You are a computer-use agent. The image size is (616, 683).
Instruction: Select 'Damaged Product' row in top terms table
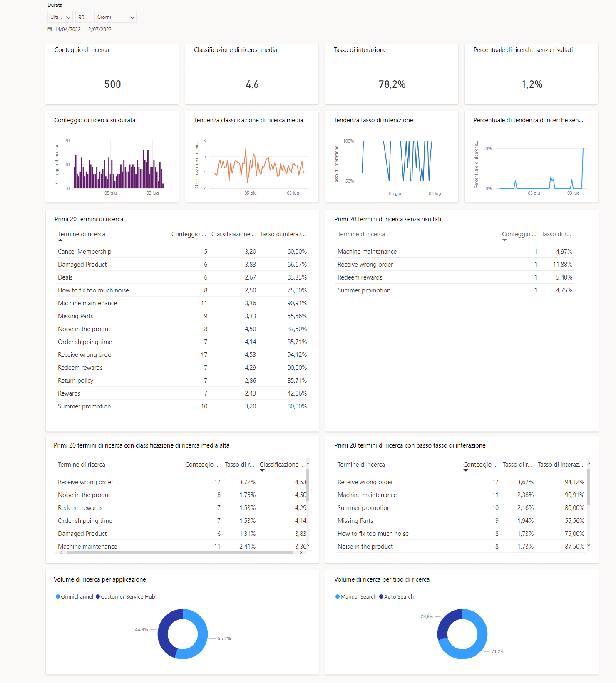click(182, 265)
